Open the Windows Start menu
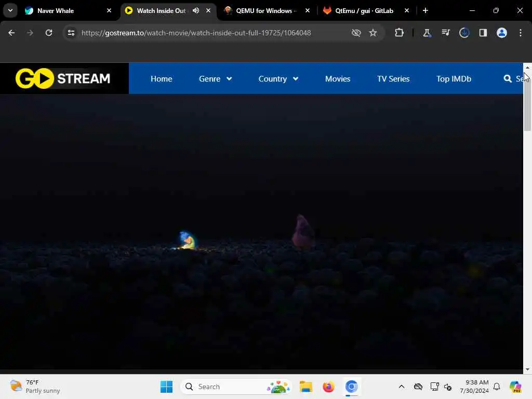The height and width of the screenshot is (399, 532). click(x=166, y=387)
